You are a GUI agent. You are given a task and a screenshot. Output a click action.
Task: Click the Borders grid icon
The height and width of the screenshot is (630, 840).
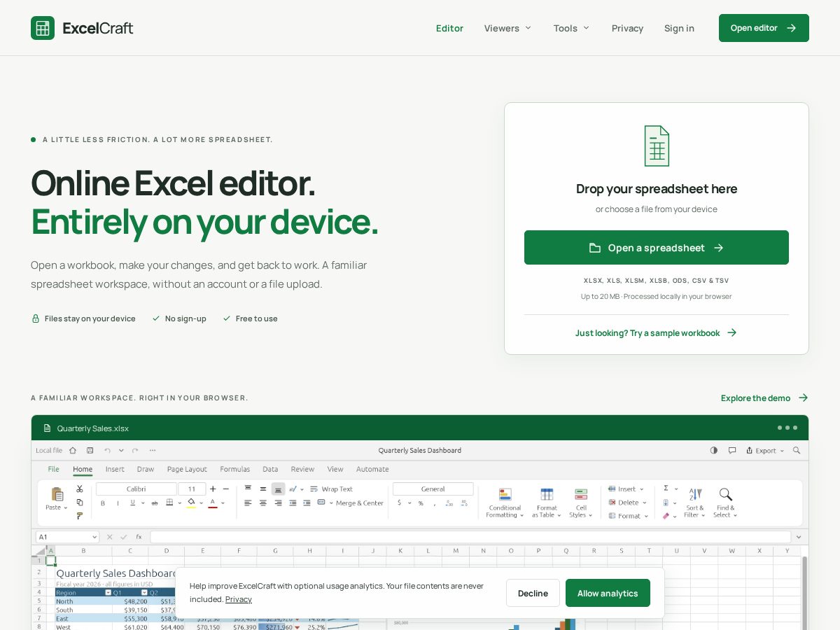[169, 503]
